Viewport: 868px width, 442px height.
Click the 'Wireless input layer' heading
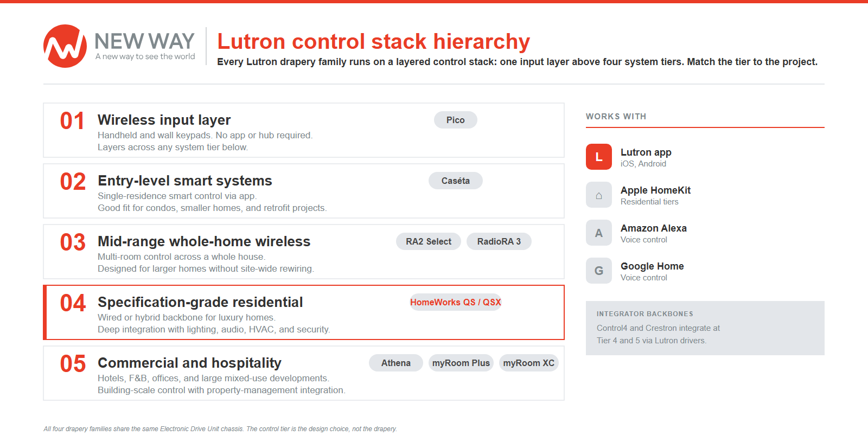point(164,120)
